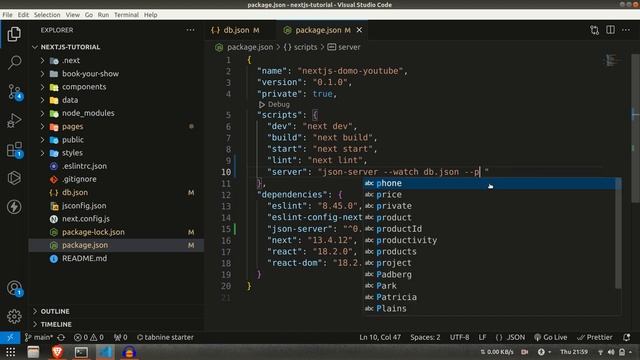The width and height of the screenshot is (640, 360).
Task: Open the Accounts icon
Action: click(15, 288)
